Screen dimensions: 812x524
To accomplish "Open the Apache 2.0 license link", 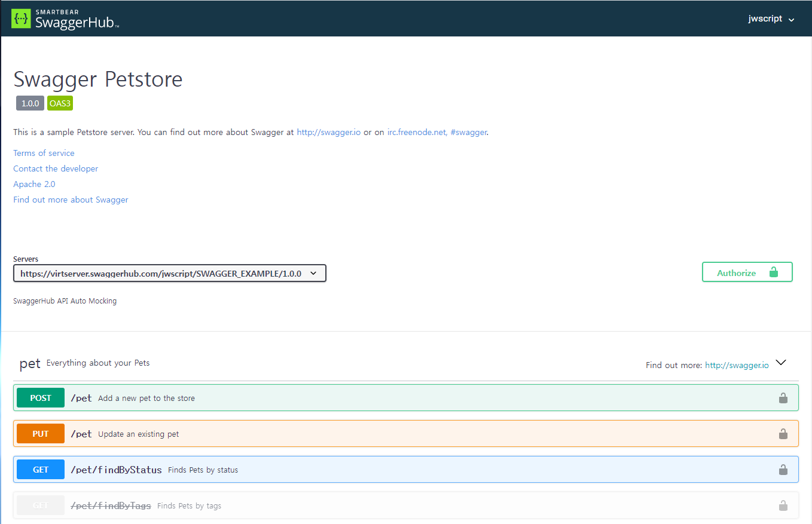I will click(34, 184).
